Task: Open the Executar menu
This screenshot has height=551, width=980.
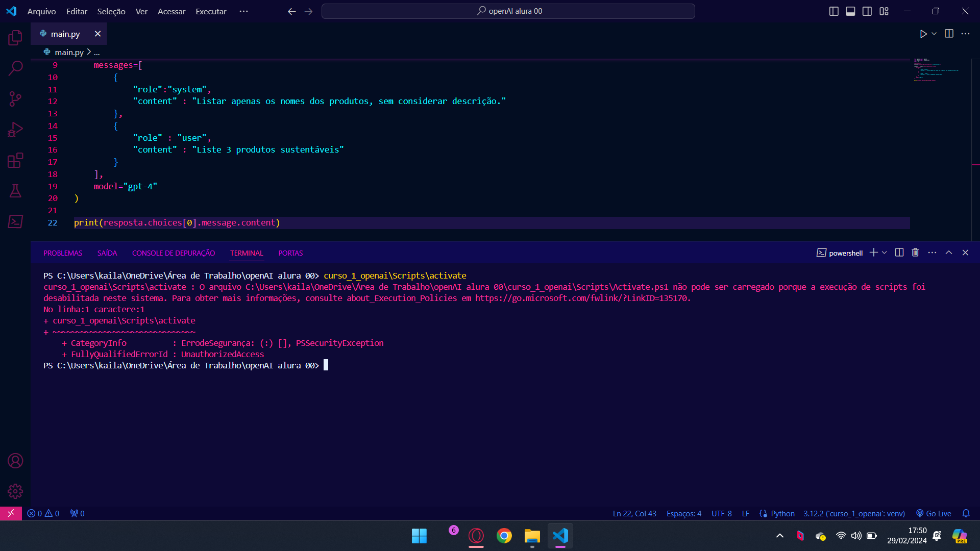Action: (211, 11)
